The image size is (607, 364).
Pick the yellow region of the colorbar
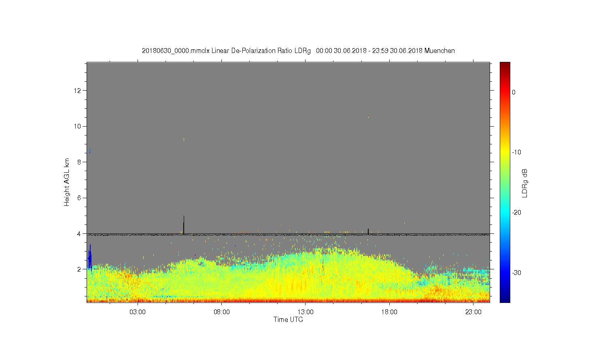pos(505,152)
